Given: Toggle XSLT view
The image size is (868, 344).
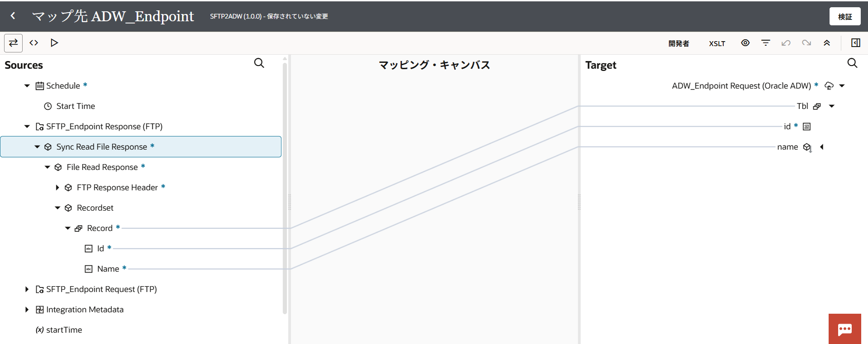Looking at the screenshot, I should tap(717, 43).
